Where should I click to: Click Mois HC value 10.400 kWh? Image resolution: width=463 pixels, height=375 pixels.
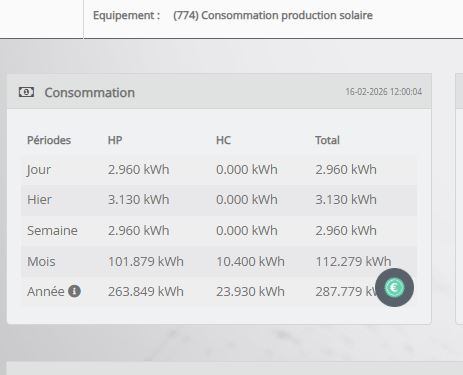pos(250,261)
